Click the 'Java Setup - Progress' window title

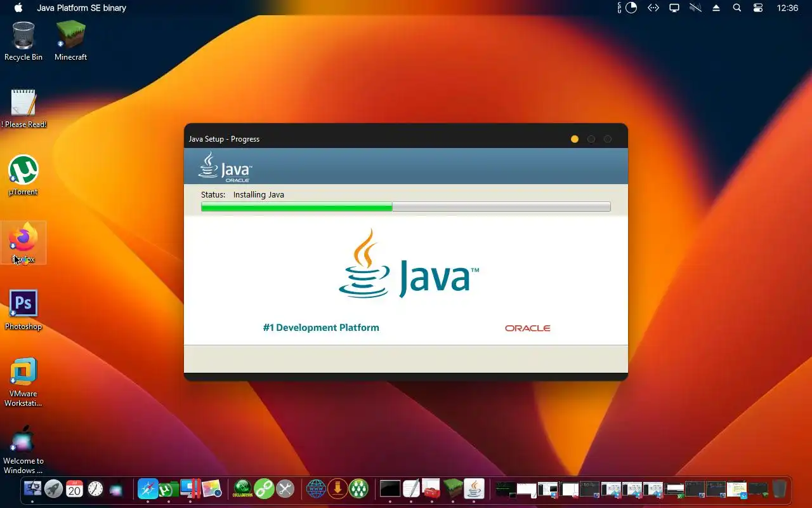click(224, 139)
